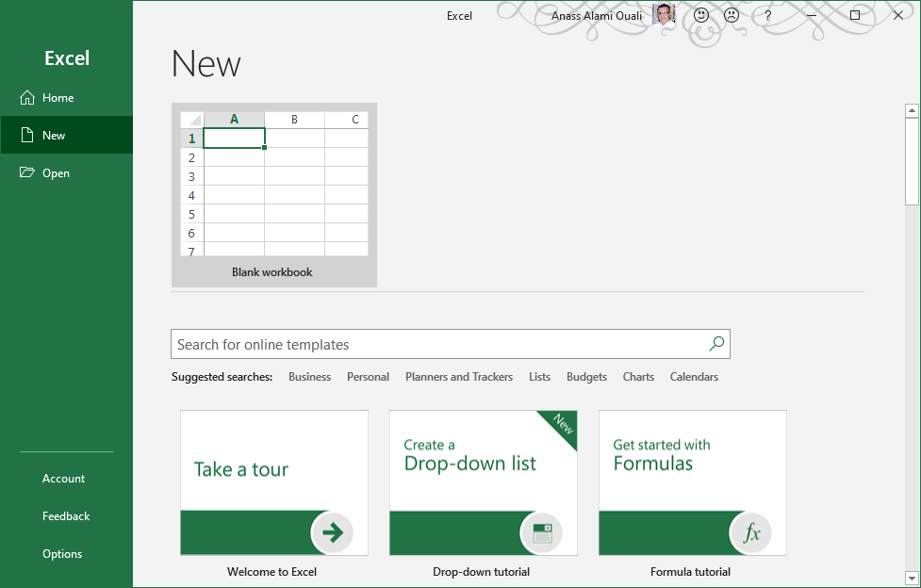Image resolution: width=921 pixels, height=588 pixels.
Task: Click the user profile picture
Action: [664, 15]
